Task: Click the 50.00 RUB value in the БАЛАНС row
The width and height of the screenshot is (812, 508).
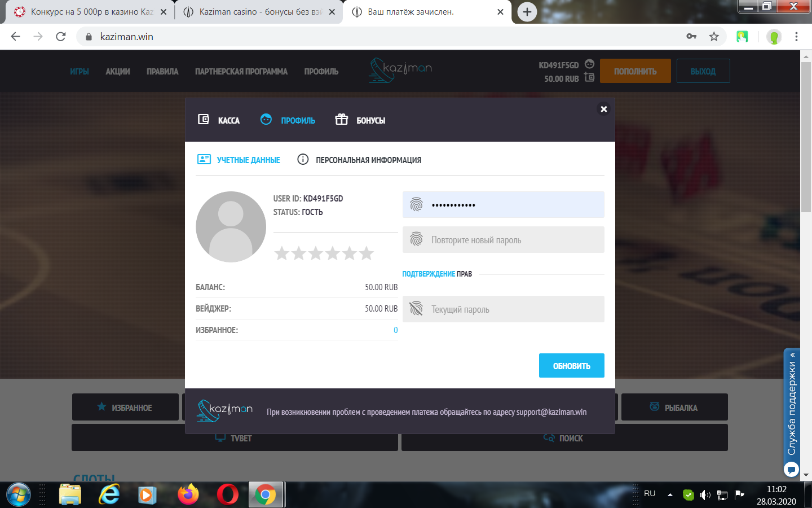Action: click(381, 287)
